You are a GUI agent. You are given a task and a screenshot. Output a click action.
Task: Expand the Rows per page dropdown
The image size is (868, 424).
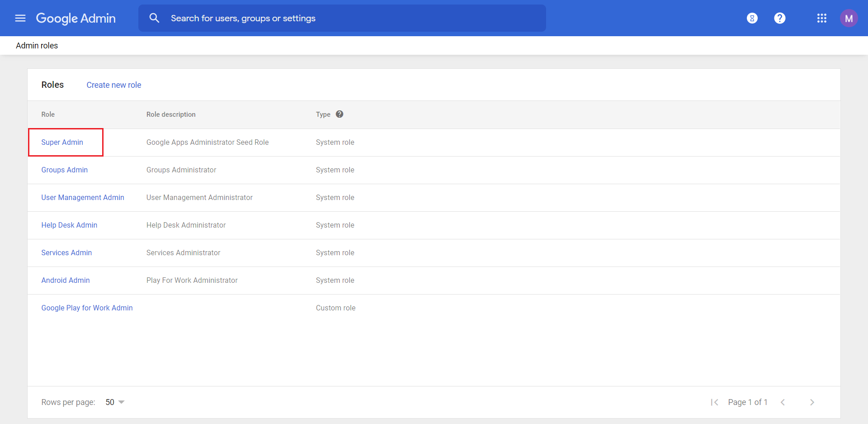pyautogui.click(x=115, y=402)
